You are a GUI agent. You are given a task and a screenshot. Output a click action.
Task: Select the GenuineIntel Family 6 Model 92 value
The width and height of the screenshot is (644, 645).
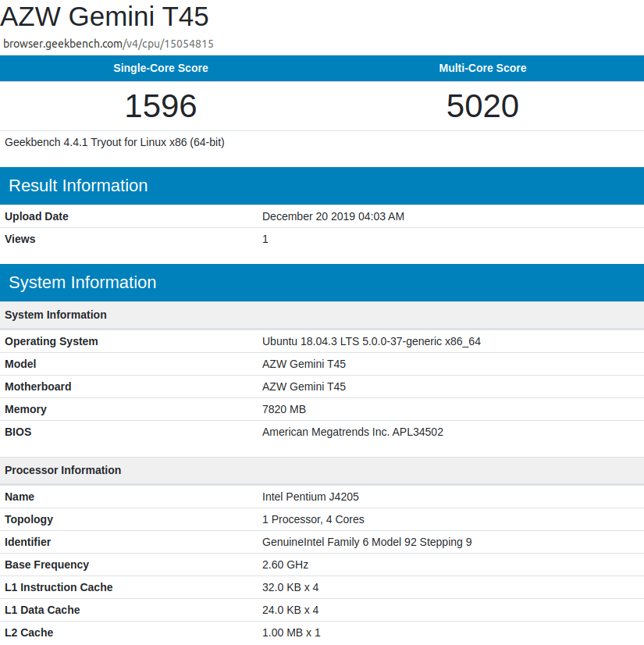[x=367, y=542]
